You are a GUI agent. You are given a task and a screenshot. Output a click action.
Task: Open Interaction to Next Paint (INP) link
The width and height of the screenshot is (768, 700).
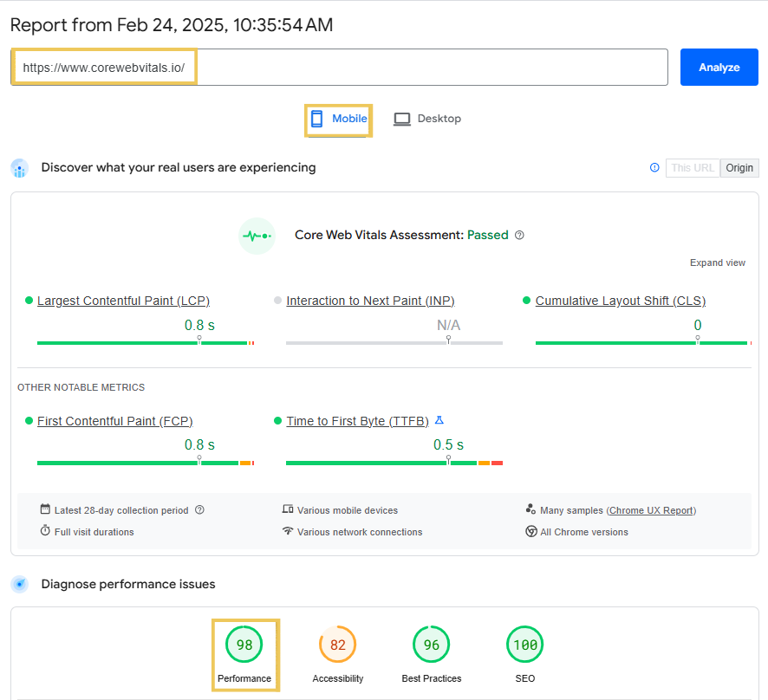coord(371,301)
